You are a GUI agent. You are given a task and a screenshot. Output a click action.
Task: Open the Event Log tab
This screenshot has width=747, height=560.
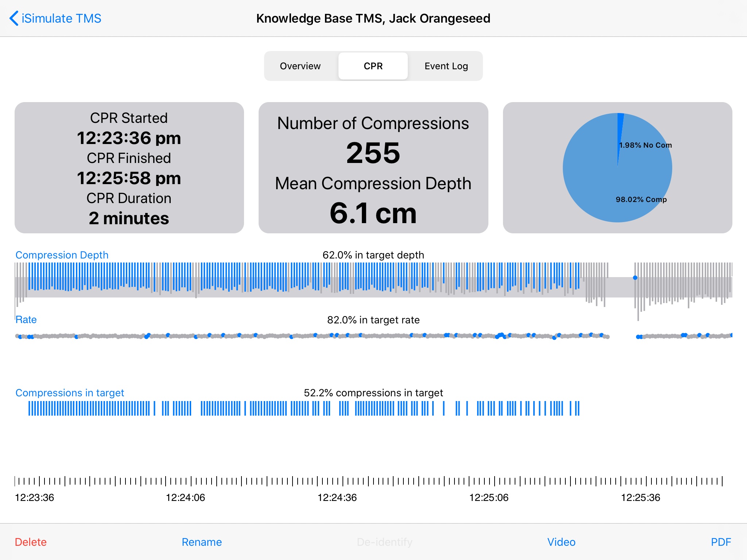(x=446, y=66)
